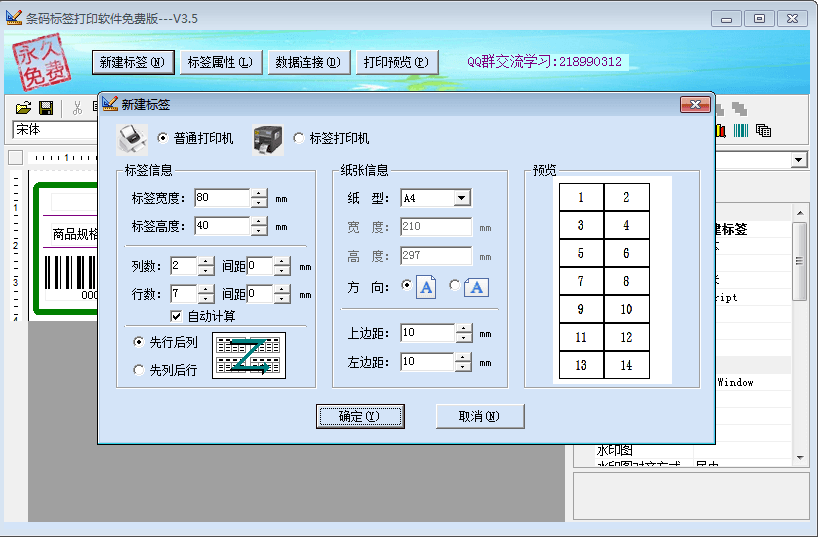The height and width of the screenshot is (537, 818).
Task: Open the 纸型 A4 paper type dropdown
Action: [x=461, y=198]
